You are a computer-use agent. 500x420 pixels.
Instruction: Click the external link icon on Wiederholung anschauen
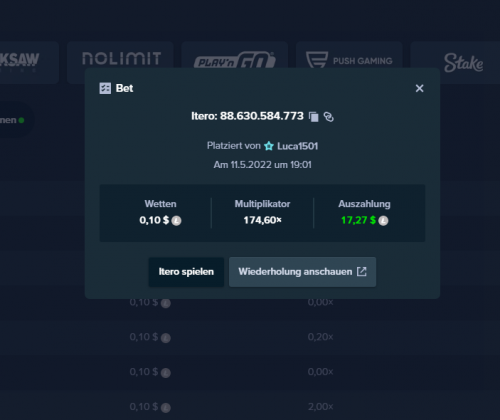[362, 271]
